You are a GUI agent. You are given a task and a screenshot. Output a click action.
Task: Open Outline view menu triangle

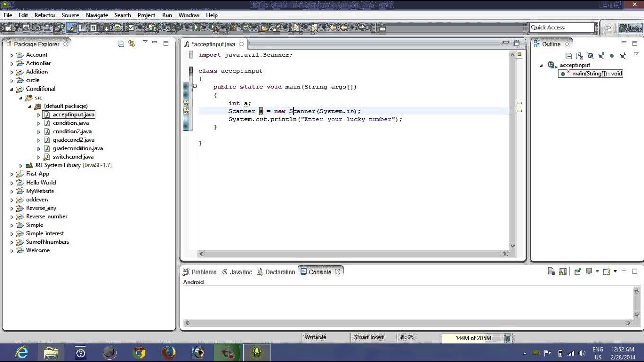[x=636, y=54]
